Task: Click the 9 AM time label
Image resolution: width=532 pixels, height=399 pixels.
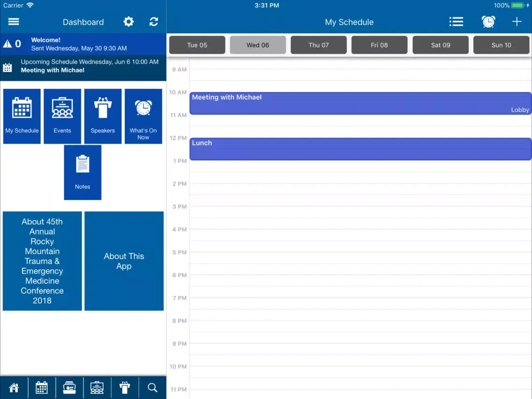Action: pyautogui.click(x=179, y=70)
